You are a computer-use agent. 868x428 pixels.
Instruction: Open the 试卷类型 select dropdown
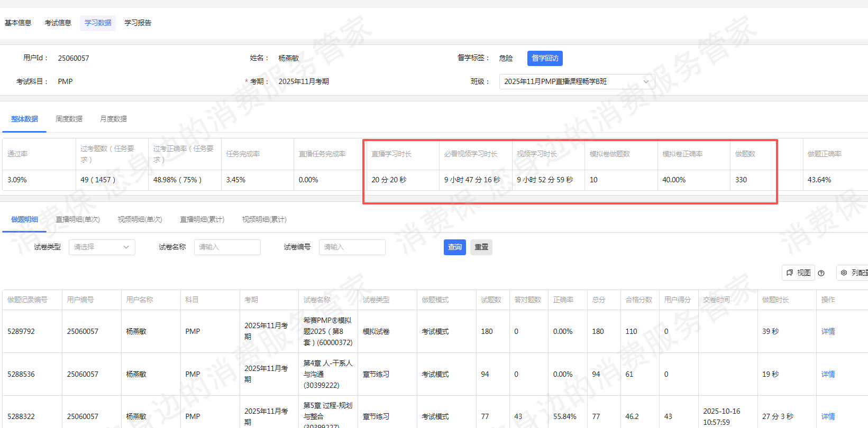coord(102,247)
